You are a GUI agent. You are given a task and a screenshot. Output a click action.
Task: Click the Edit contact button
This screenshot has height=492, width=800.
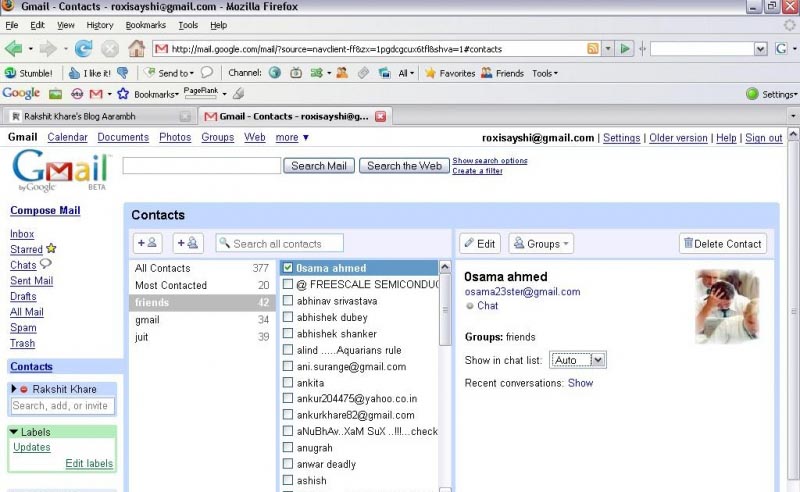click(x=480, y=243)
